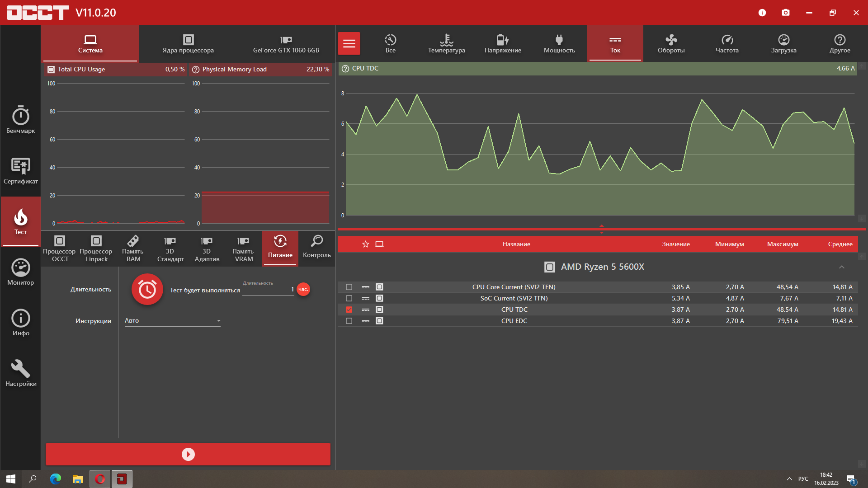Sort by Значение column

point(676,244)
